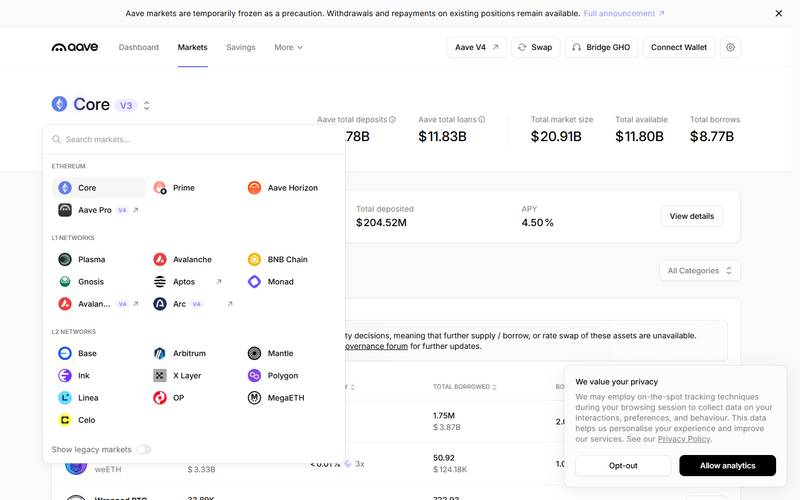Open the All Categories dropdown

[x=699, y=270]
